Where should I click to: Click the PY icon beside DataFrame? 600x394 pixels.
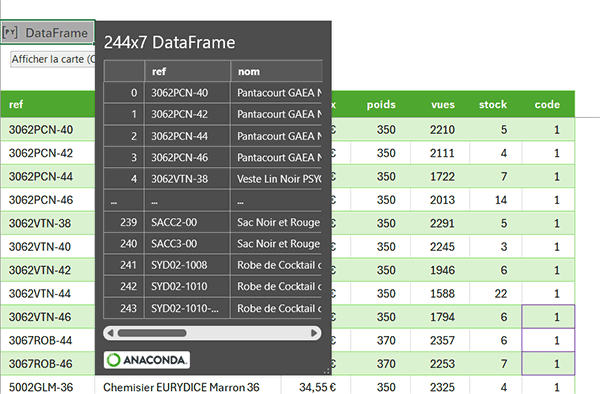pos(10,32)
